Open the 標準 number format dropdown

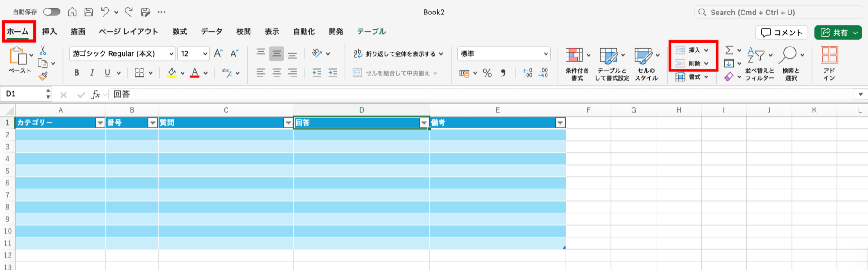(504, 53)
